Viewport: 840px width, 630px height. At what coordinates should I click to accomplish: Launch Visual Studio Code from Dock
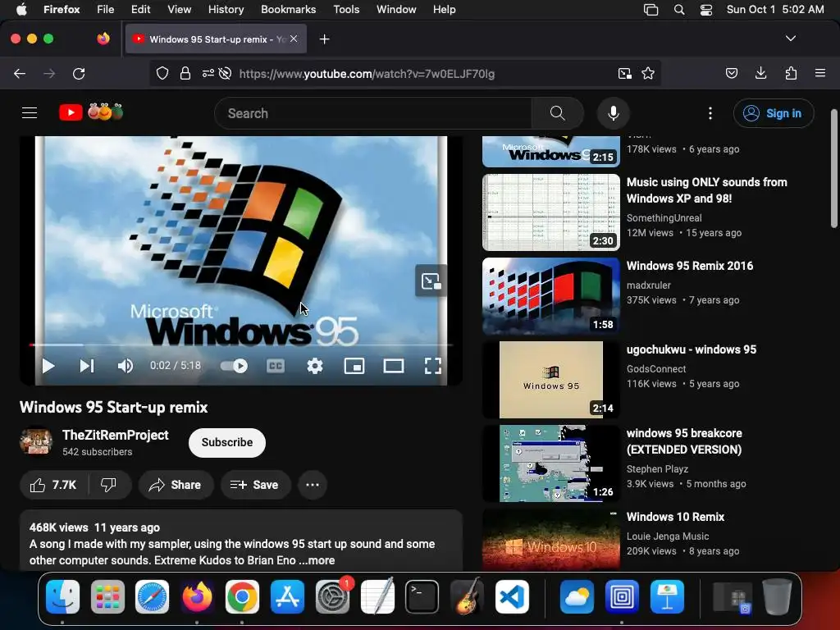tap(512, 596)
